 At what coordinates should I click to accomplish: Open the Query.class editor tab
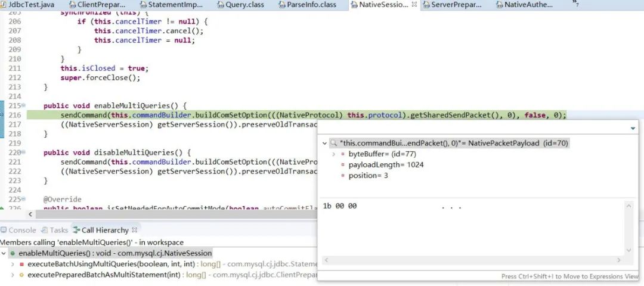coord(244,5)
